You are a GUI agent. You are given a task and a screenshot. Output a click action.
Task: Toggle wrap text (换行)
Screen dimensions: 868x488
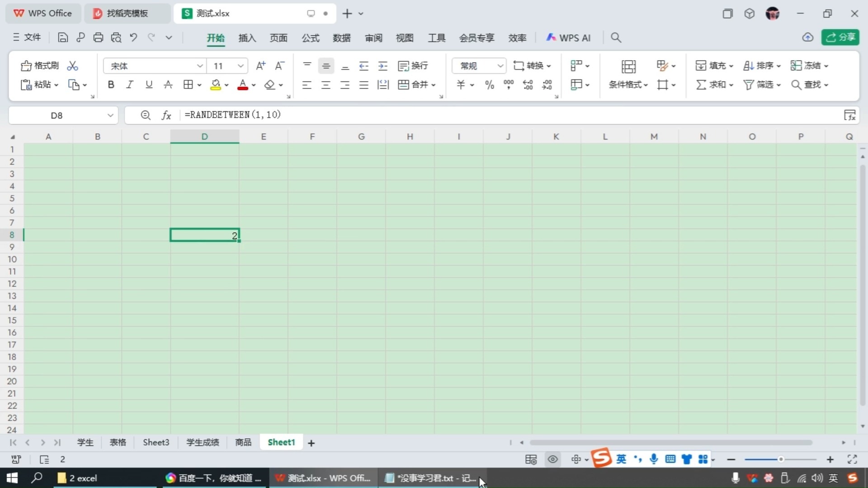[x=413, y=66]
